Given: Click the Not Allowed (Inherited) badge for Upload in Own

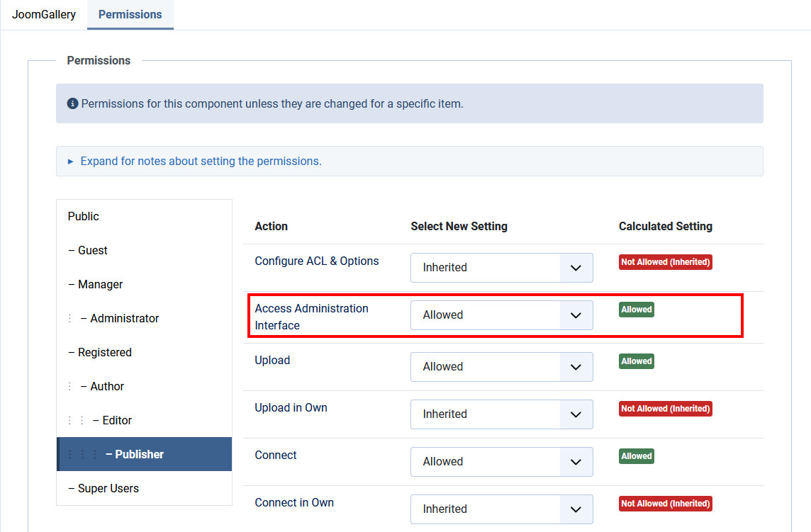Looking at the screenshot, I should click(x=665, y=409).
